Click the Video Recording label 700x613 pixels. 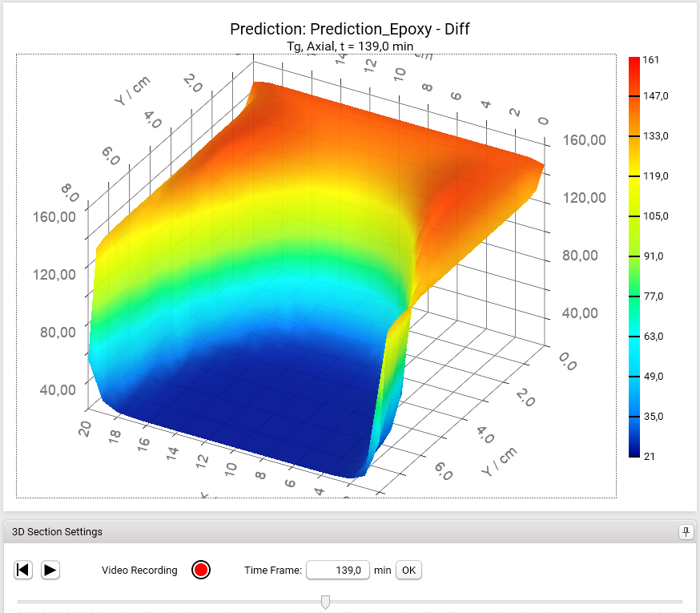click(139, 571)
